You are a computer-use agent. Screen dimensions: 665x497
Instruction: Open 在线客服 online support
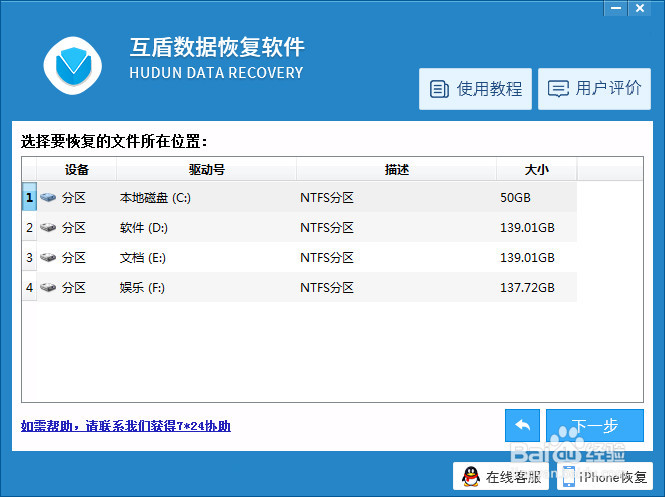[x=500, y=476]
